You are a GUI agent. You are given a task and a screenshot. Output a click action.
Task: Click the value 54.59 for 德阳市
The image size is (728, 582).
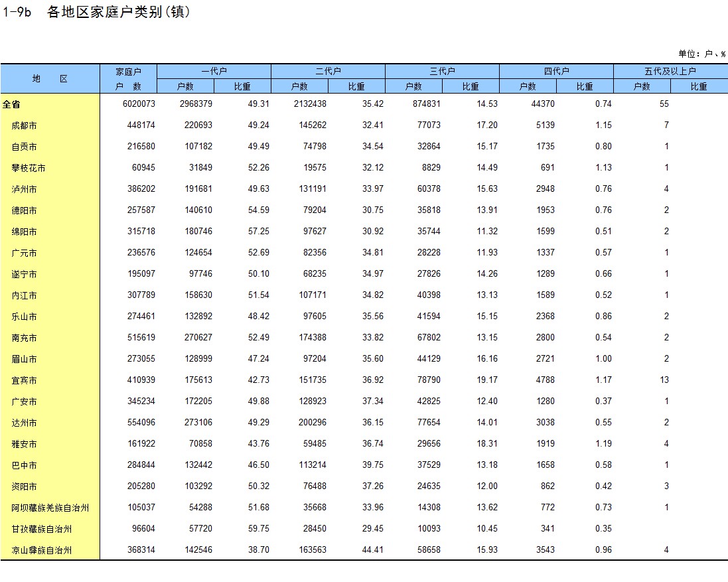[x=259, y=210]
